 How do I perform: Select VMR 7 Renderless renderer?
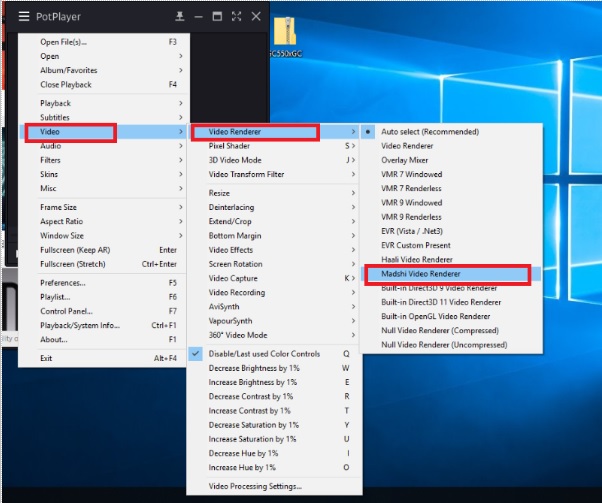tap(451, 189)
